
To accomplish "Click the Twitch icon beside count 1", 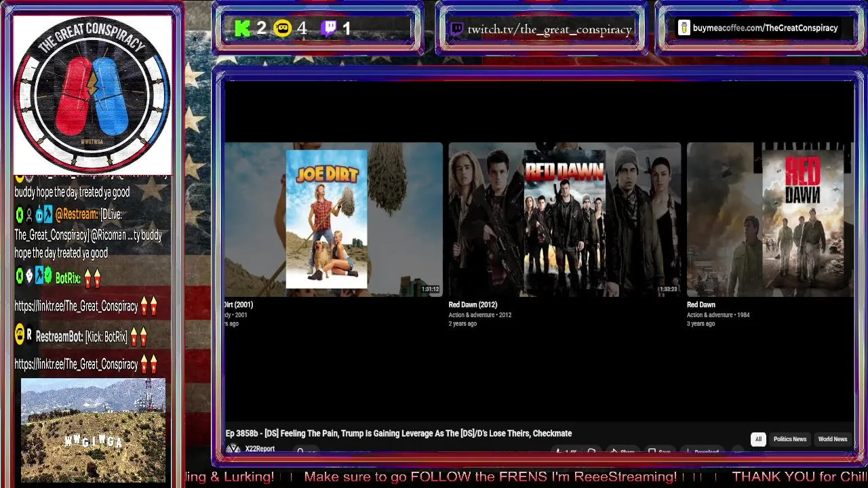I will pos(329,28).
